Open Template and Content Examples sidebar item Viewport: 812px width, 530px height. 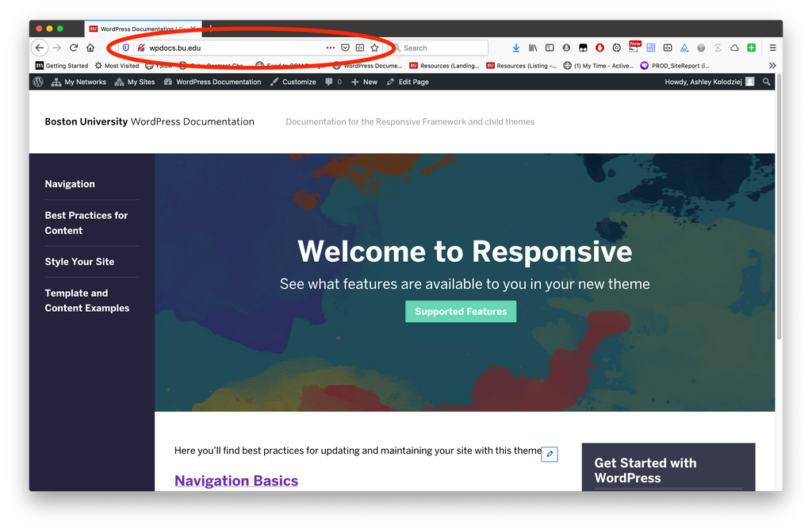point(87,301)
